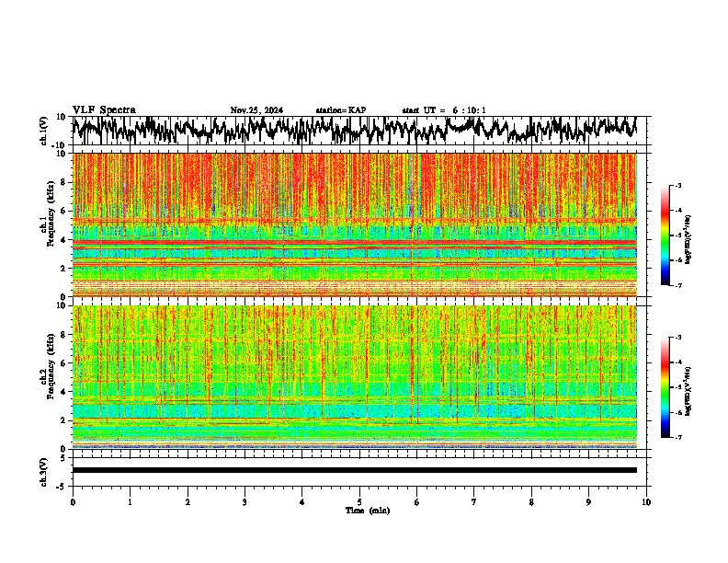Select the "ch.3(V)" axis label
The width and height of the screenshot is (728, 563).
tap(44, 472)
